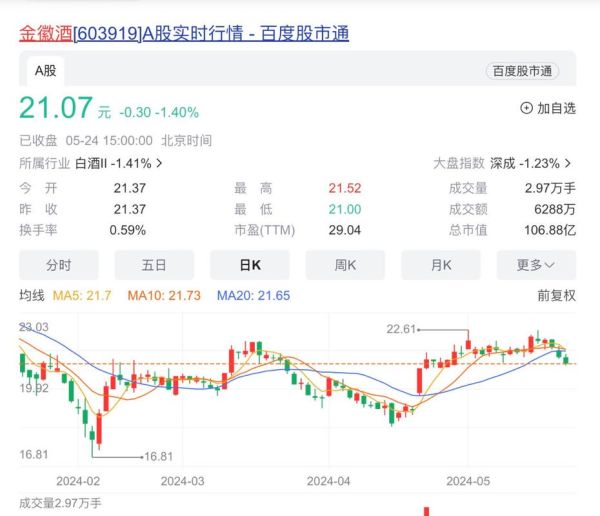Click the 百度股市通 badge button
Image resolution: width=600 pixels, height=516 pixels.
click(x=522, y=71)
